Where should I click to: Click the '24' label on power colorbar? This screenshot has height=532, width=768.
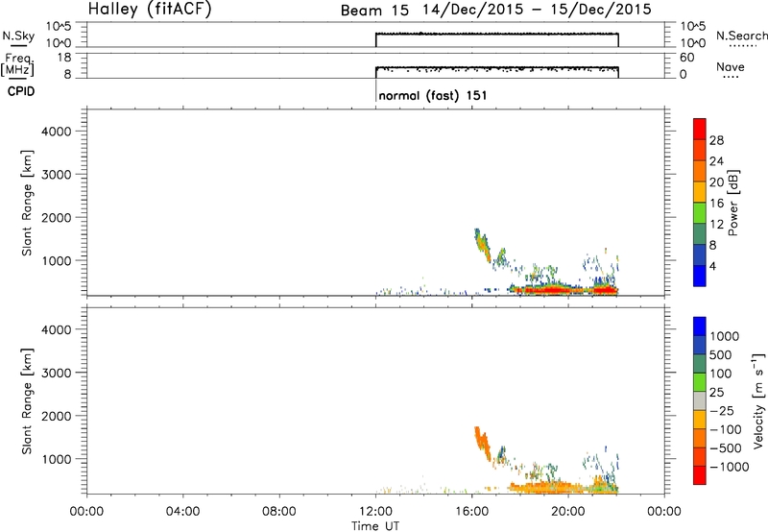(716, 161)
